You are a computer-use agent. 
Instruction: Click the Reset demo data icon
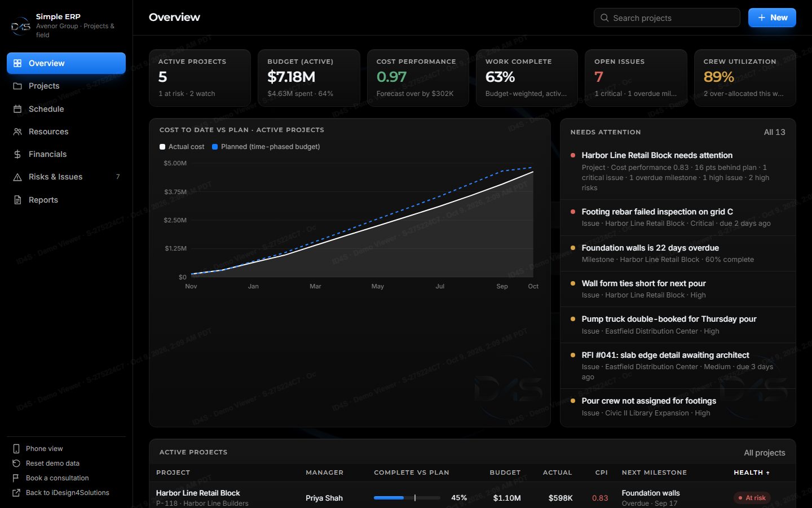16,463
